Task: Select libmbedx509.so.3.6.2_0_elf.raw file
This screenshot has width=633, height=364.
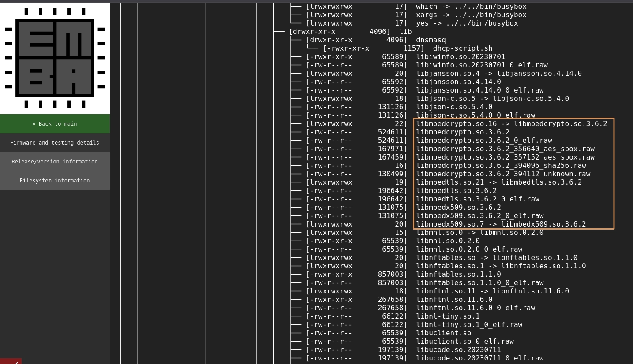Action: tap(480, 216)
